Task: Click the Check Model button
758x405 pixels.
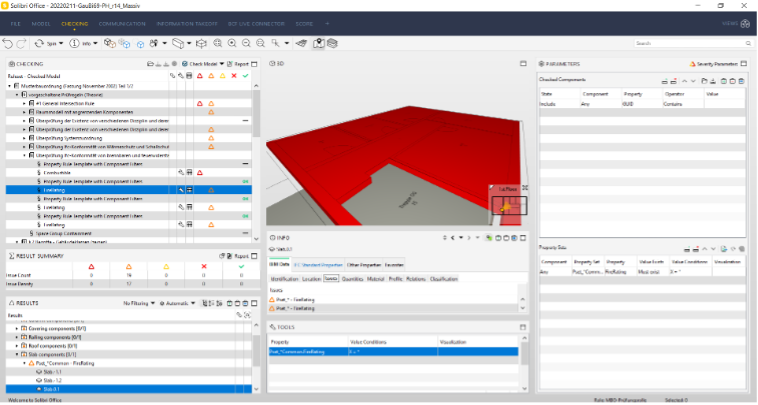Action: 200,64
